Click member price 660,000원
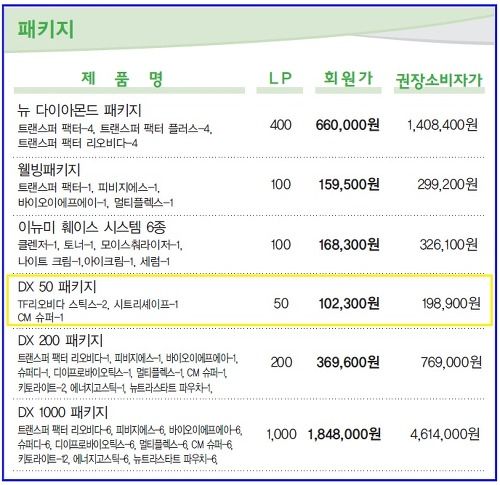Viewport: 500px width, 485px height. tap(347, 125)
